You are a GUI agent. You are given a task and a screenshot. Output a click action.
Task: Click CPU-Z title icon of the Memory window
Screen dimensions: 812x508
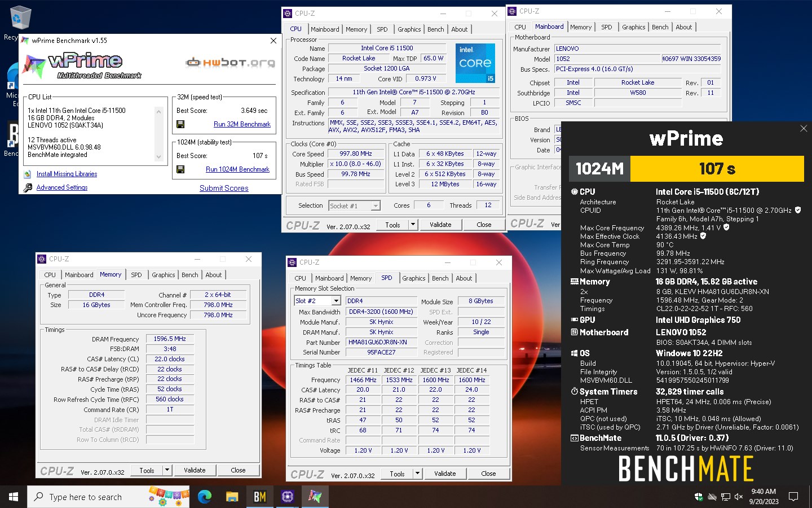tap(42, 259)
